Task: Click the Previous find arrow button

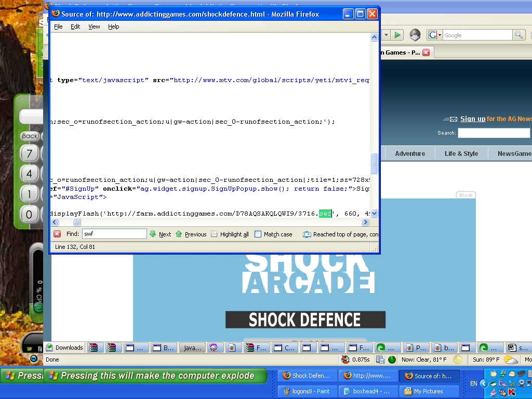Action: pyautogui.click(x=191, y=234)
